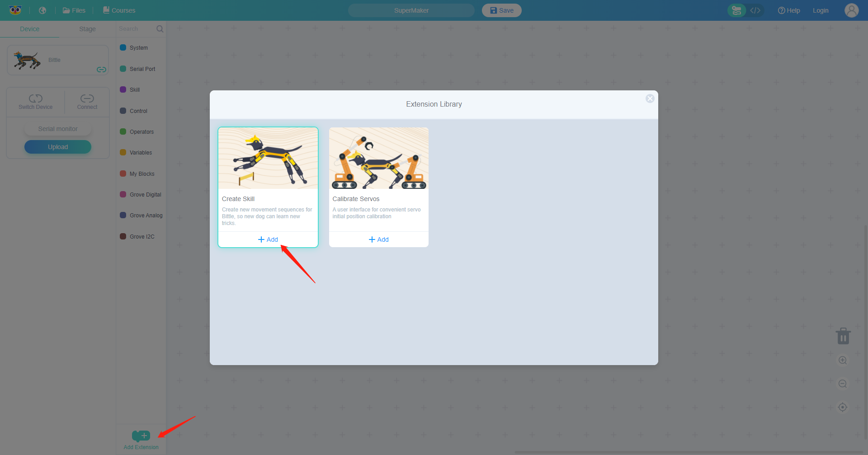Select the System block category
This screenshot has height=455, width=868.
coord(134,48)
